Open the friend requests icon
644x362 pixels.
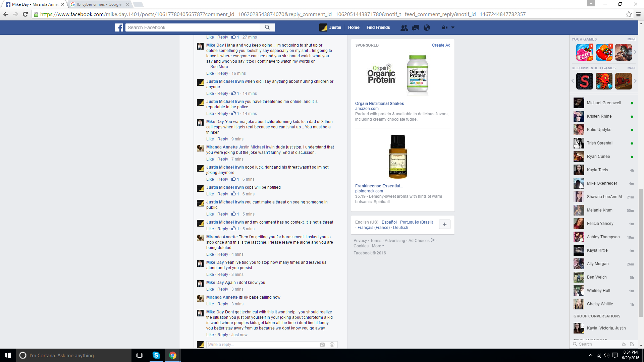click(x=404, y=28)
